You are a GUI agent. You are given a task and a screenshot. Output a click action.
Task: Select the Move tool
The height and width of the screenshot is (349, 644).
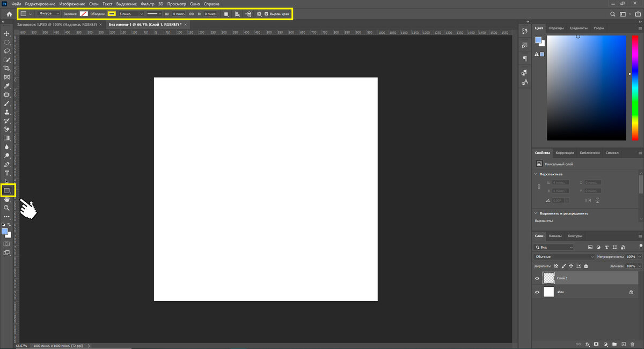[7, 33]
